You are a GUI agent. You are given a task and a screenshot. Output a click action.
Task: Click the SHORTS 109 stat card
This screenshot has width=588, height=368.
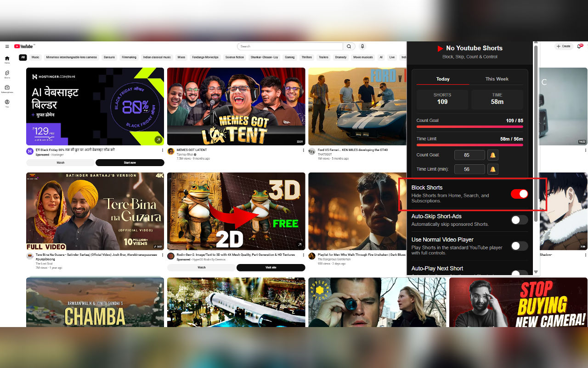tap(442, 99)
